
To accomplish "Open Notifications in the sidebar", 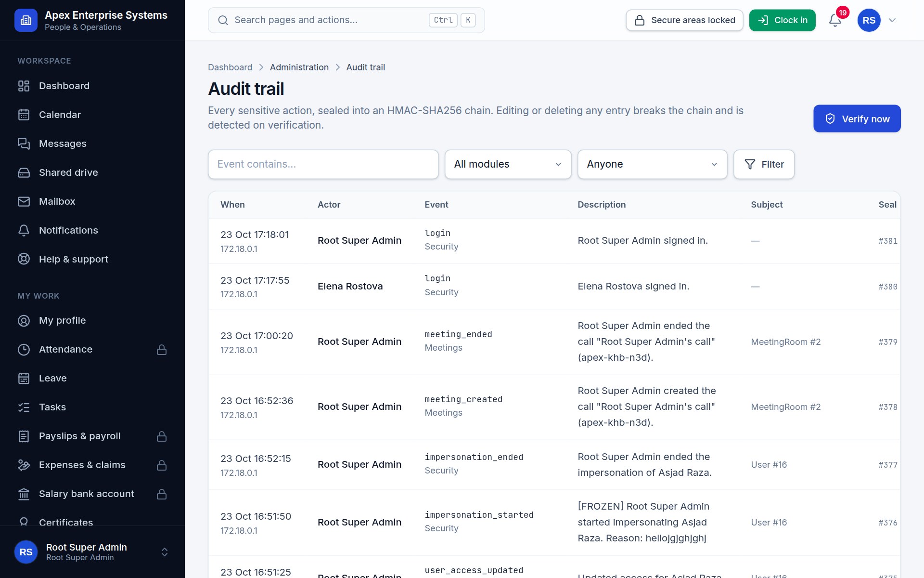I will pyautogui.click(x=92, y=230).
